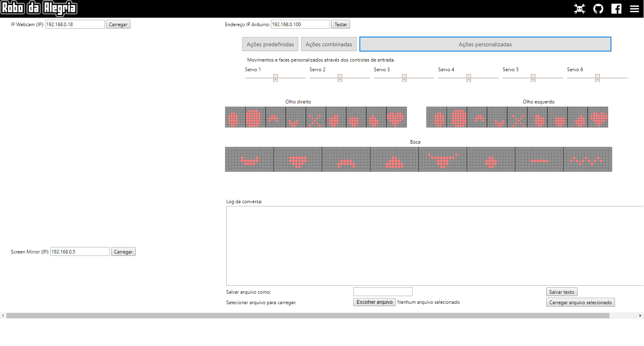Open the hamburger menu in header
The image size is (644, 346).
[x=635, y=8]
